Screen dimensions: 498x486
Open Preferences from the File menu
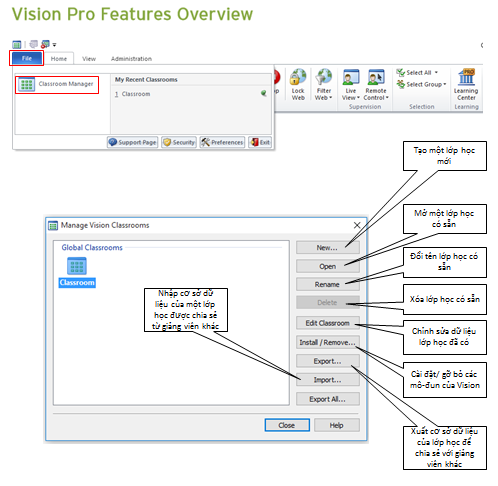pos(222,142)
